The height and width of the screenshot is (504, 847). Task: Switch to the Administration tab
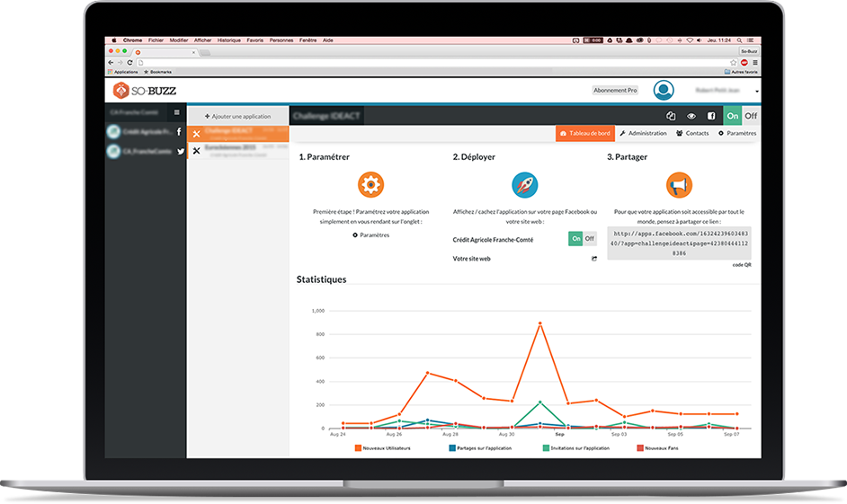[643, 133]
